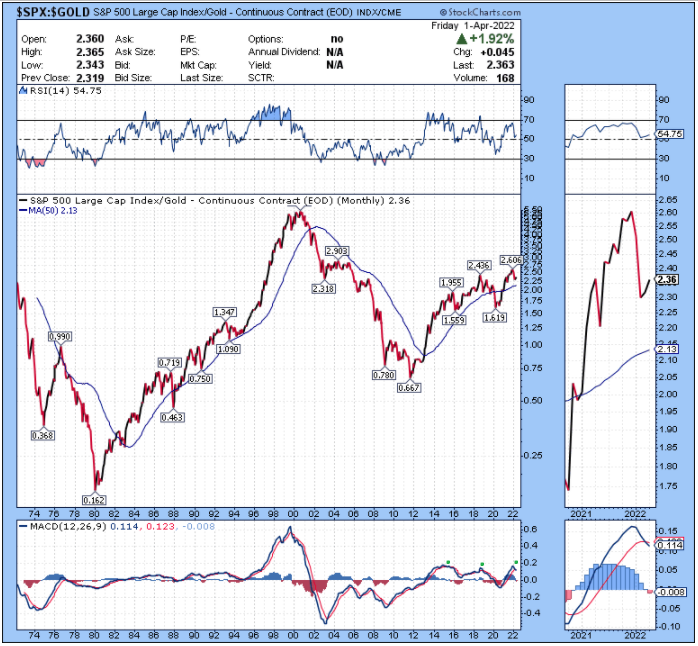This screenshot has width=698, height=646.
Task: Click the Open value 2.360
Action: [90, 39]
